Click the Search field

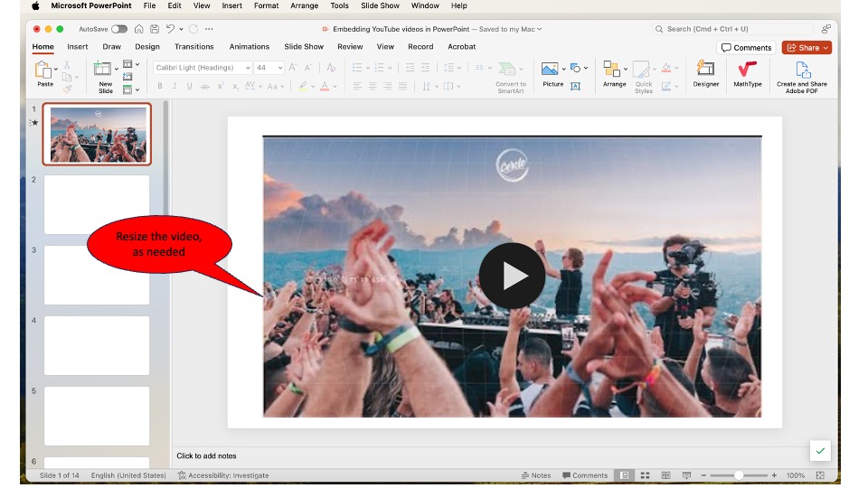tap(733, 29)
